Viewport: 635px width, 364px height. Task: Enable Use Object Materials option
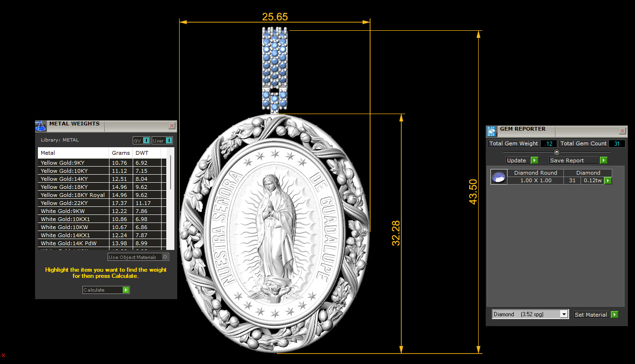point(138,257)
